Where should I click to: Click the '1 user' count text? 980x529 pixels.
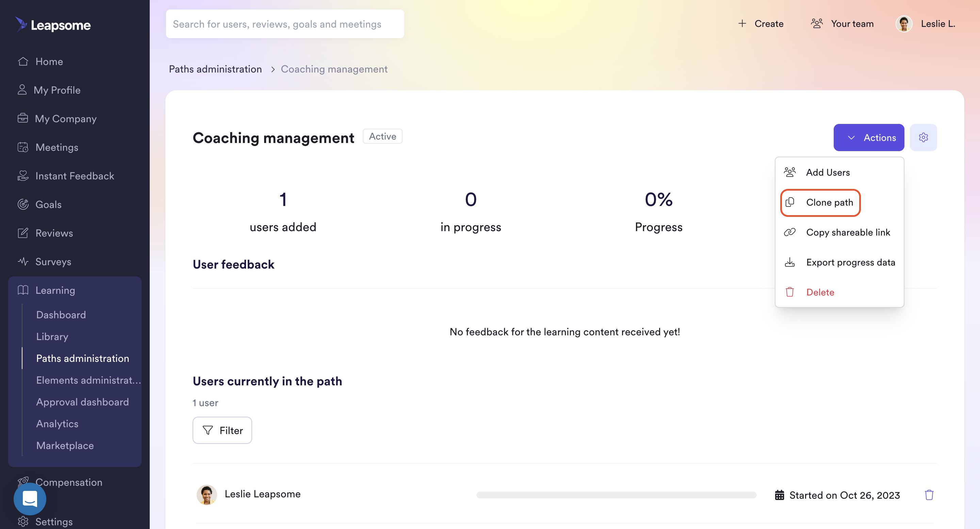coord(205,402)
